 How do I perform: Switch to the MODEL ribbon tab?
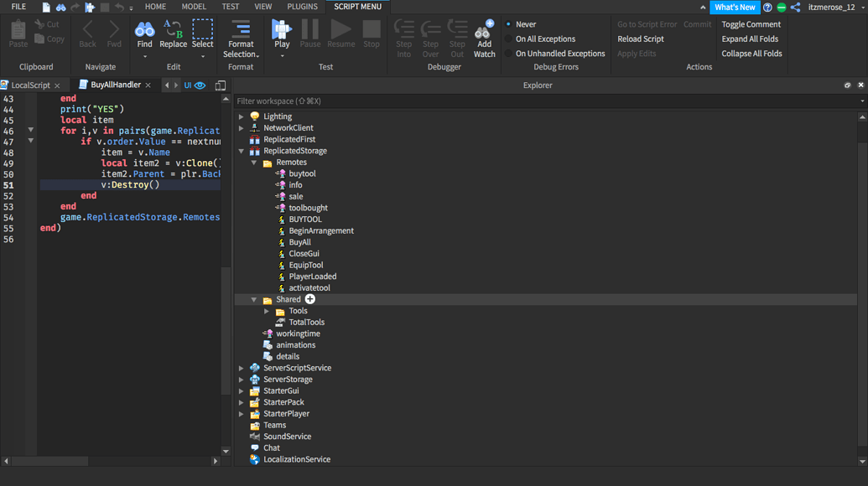pos(194,7)
